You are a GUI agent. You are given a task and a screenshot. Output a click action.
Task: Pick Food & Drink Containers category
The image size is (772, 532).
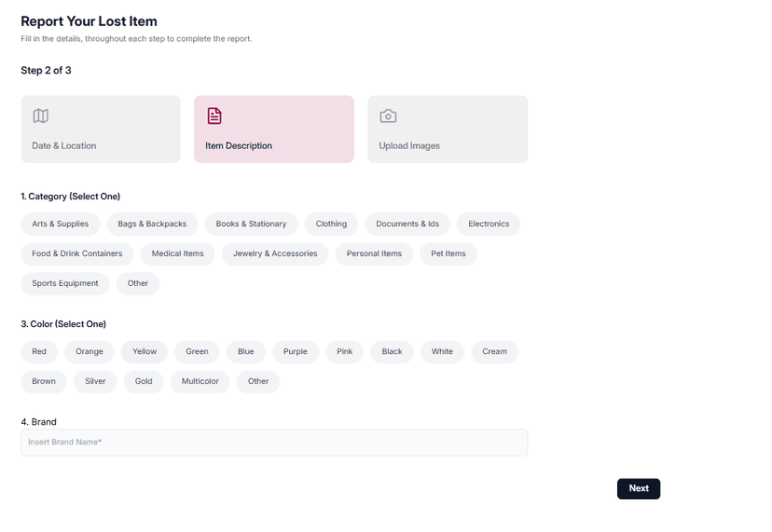point(76,254)
